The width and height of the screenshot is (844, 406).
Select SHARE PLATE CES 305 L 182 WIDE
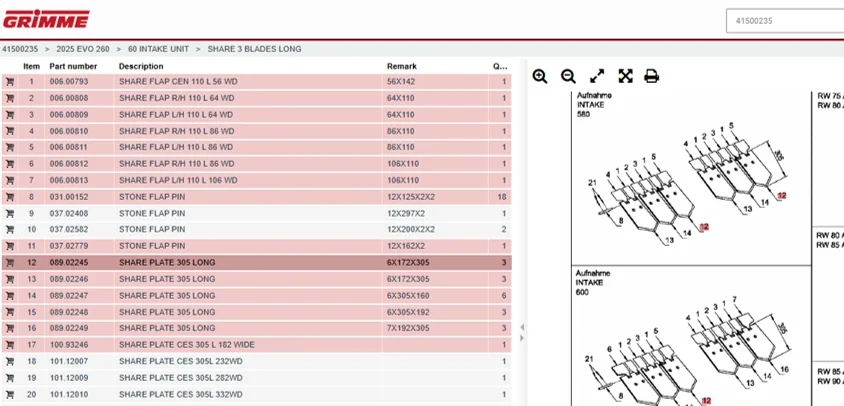coord(187,345)
